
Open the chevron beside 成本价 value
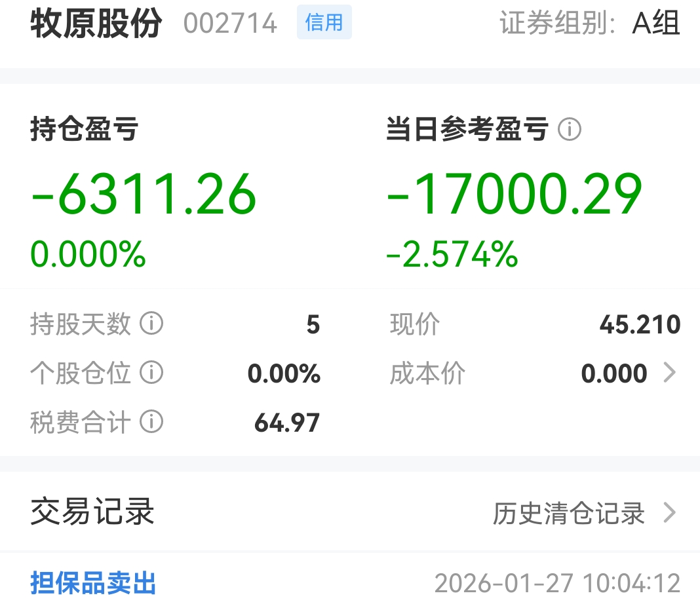(670, 373)
